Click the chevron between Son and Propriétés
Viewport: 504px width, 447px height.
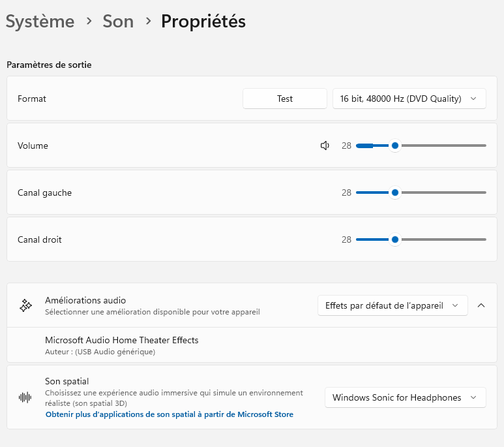[147, 22]
